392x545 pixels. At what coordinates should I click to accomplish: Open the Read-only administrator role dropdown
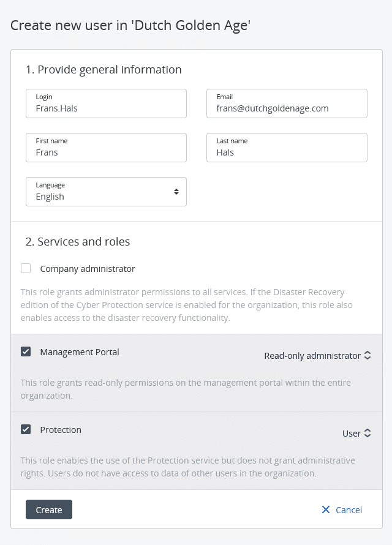[x=317, y=356]
